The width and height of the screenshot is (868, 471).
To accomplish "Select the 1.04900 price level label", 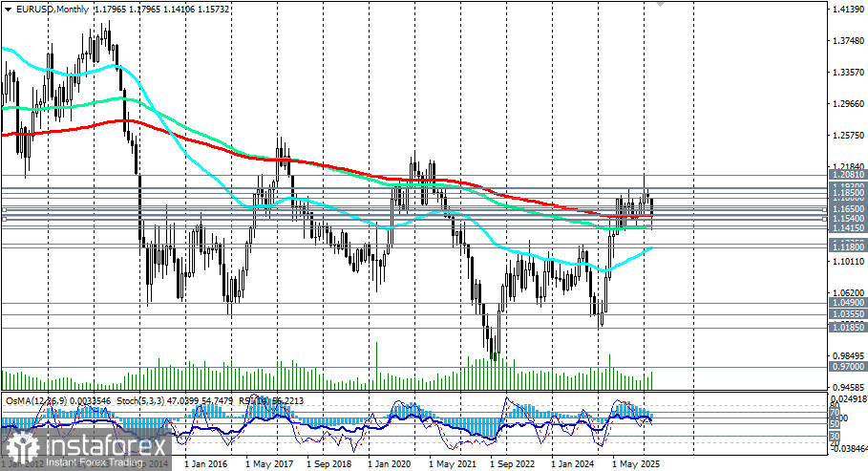I will [x=848, y=303].
